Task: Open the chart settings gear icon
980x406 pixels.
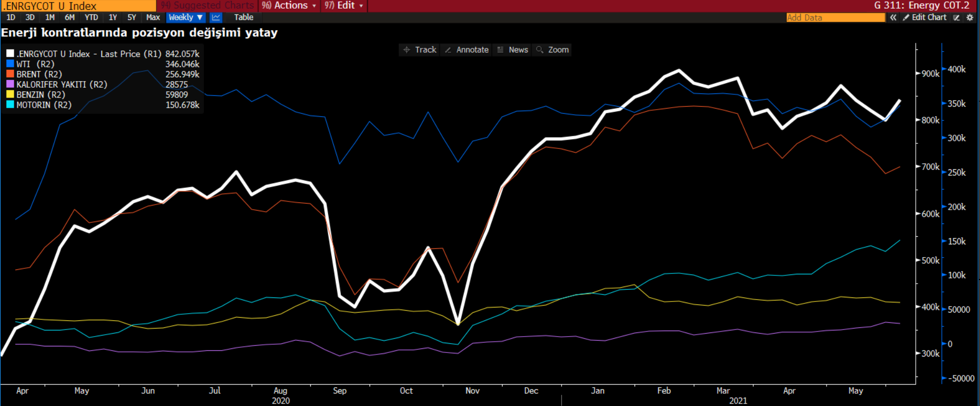Action: point(970,17)
